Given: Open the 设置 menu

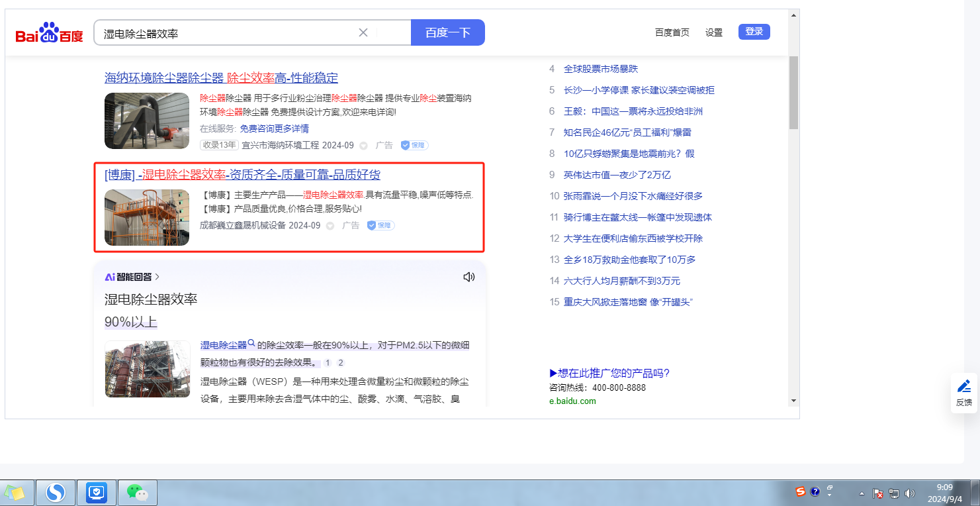Looking at the screenshot, I should coord(714,32).
